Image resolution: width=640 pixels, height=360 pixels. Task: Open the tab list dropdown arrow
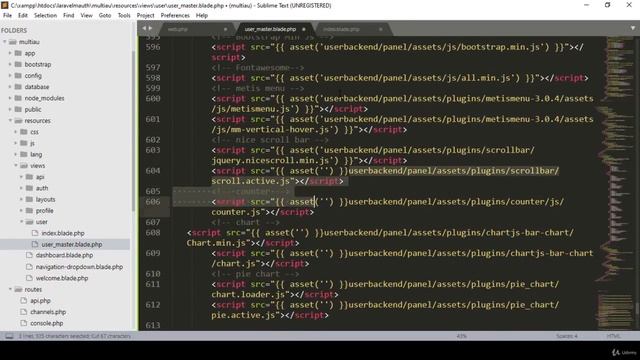click(x=633, y=28)
